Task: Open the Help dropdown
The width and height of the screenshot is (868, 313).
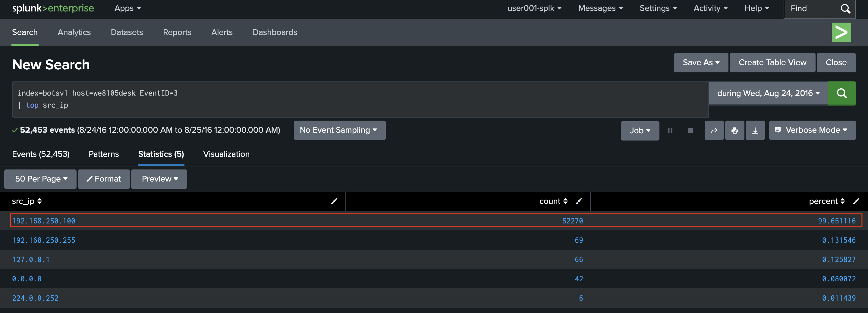Action: (757, 8)
